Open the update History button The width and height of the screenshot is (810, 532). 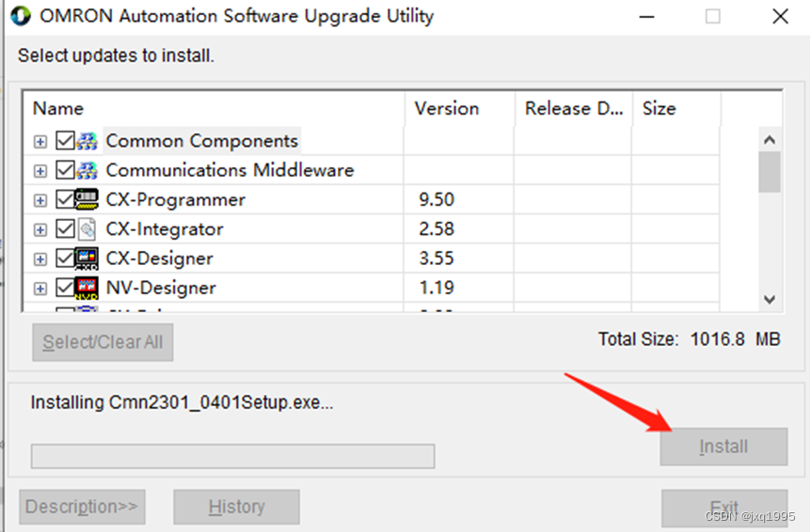tap(236, 507)
